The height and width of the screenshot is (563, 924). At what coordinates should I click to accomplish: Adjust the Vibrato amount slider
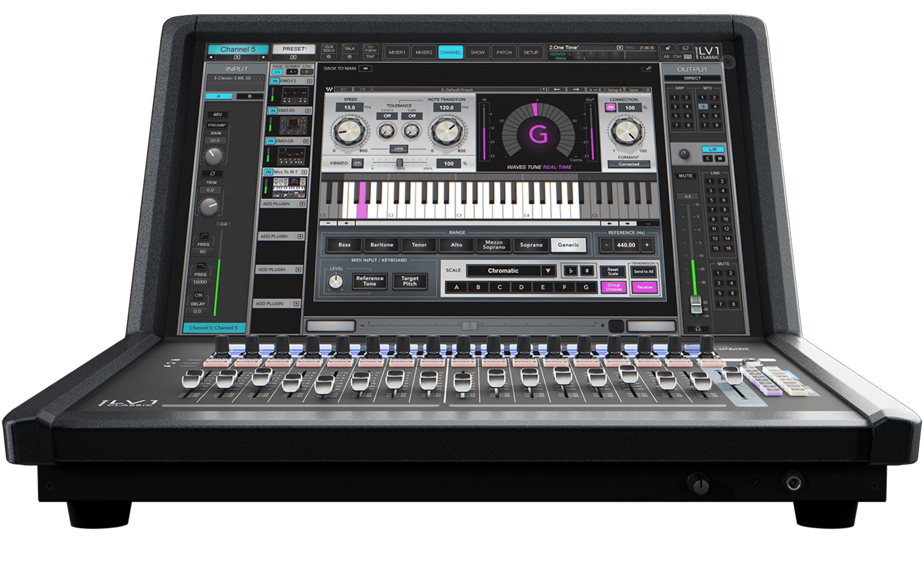[x=399, y=163]
